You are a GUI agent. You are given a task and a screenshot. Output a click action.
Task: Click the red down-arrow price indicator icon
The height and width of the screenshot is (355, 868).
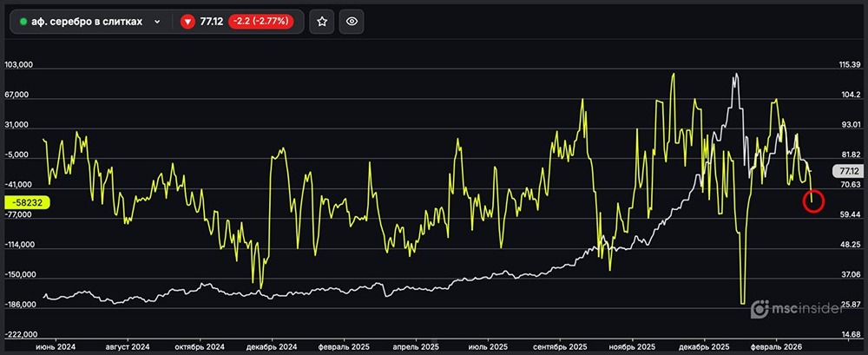(187, 22)
